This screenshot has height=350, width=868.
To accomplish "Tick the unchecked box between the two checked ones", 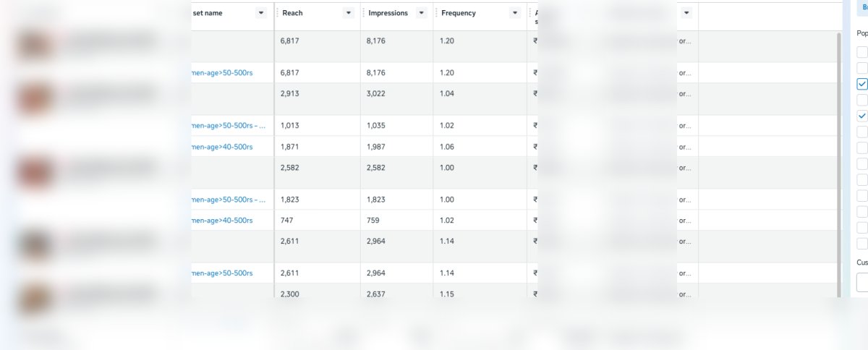I will (862, 100).
